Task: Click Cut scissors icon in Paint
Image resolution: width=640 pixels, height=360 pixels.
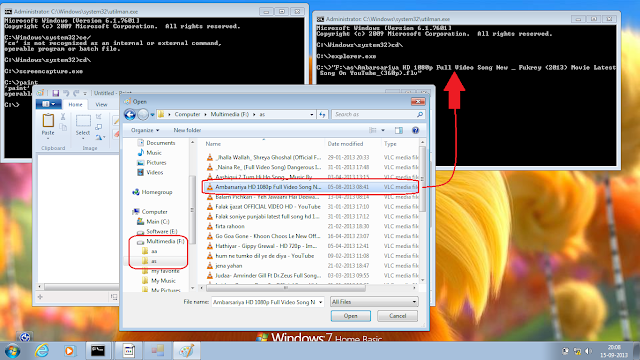Action: coord(63,117)
